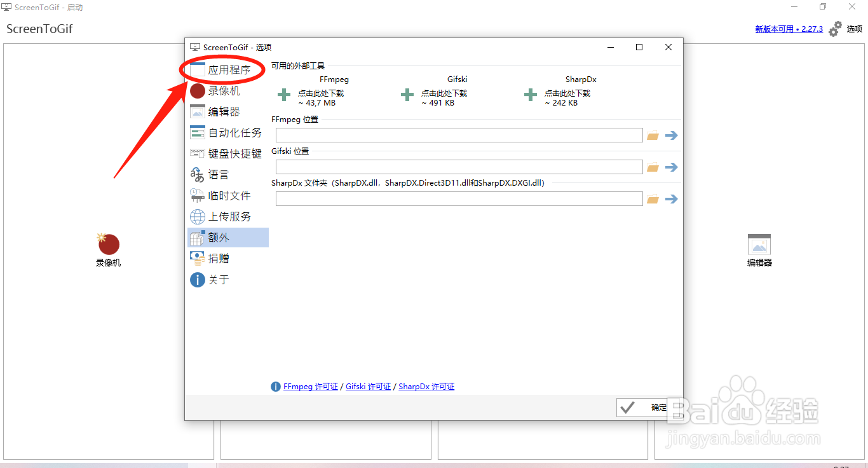Click the blue info icon beside license links
Image resolution: width=868 pixels, height=468 pixels.
(x=276, y=387)
